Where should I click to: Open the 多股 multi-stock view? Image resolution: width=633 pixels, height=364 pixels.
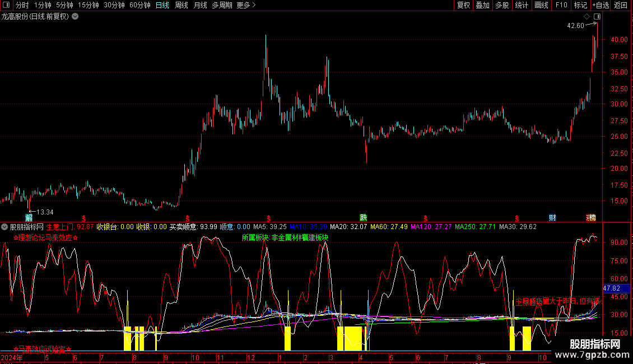tap(502, 5)
